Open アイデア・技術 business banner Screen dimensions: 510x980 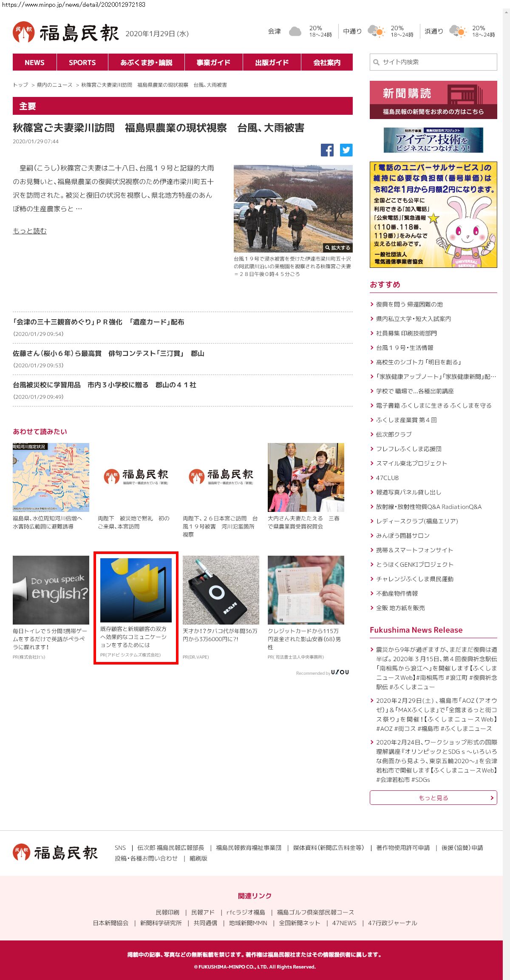(433, 140)
